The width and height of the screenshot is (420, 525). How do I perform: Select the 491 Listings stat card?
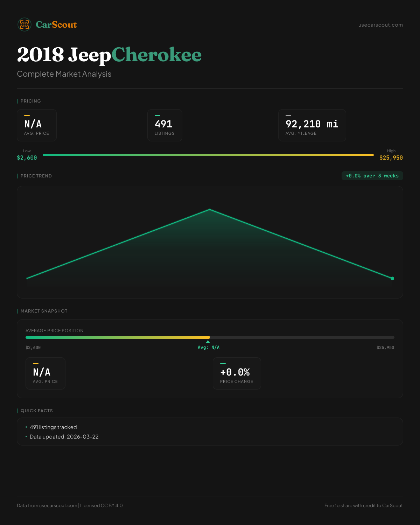pos(164,125)
